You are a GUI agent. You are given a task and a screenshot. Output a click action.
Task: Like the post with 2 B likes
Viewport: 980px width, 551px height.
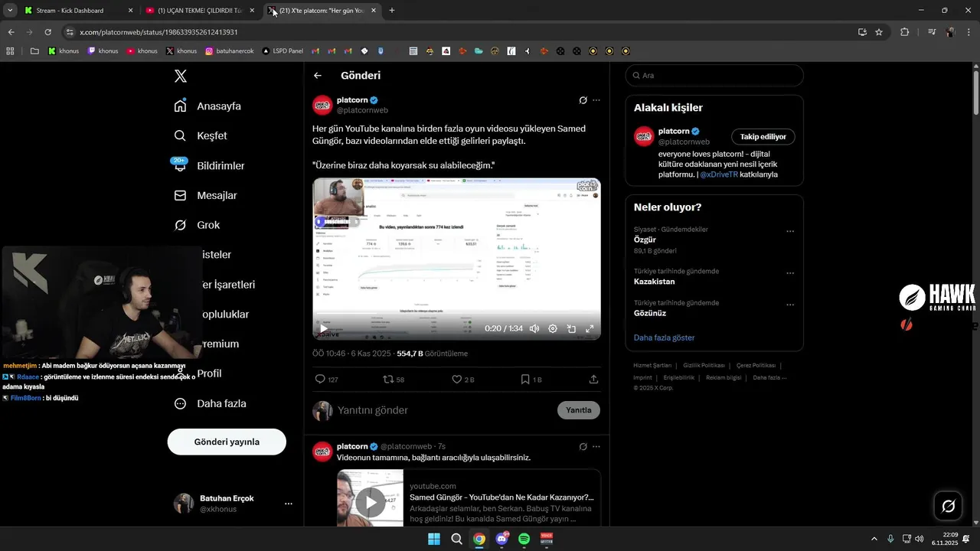[457, 379]
